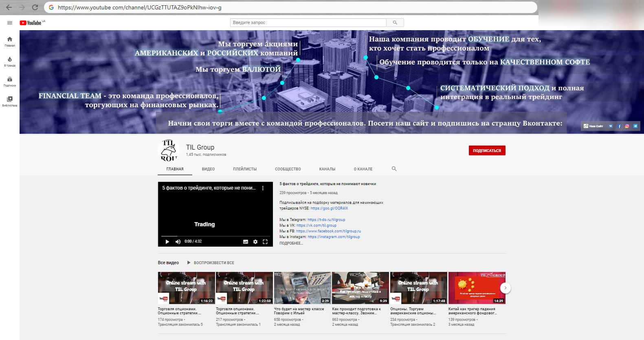
Task: Open the VK icon in banner
Action: 611,126
